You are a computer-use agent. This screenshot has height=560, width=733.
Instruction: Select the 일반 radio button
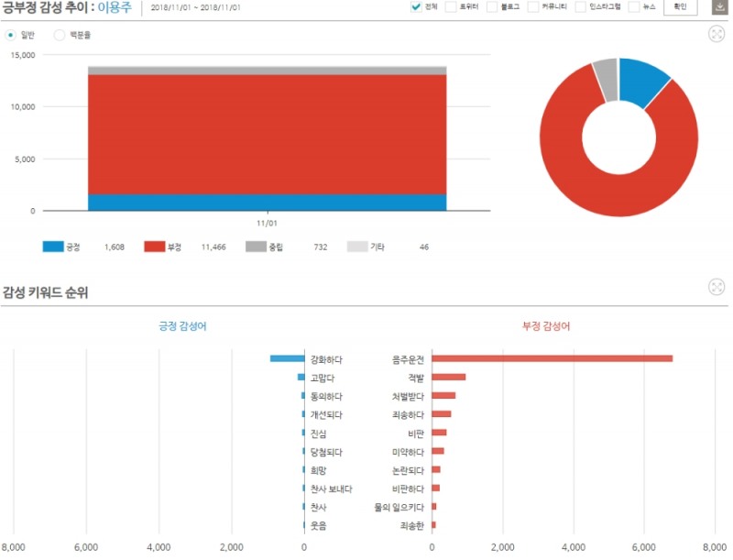tap(11, 35)
